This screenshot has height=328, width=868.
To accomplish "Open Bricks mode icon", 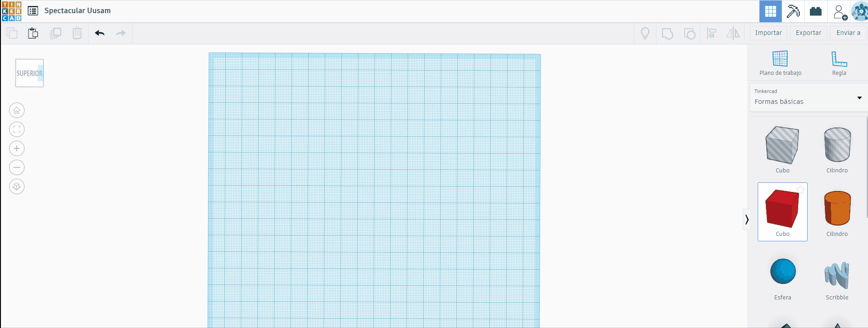I will [x=816, y=11].
